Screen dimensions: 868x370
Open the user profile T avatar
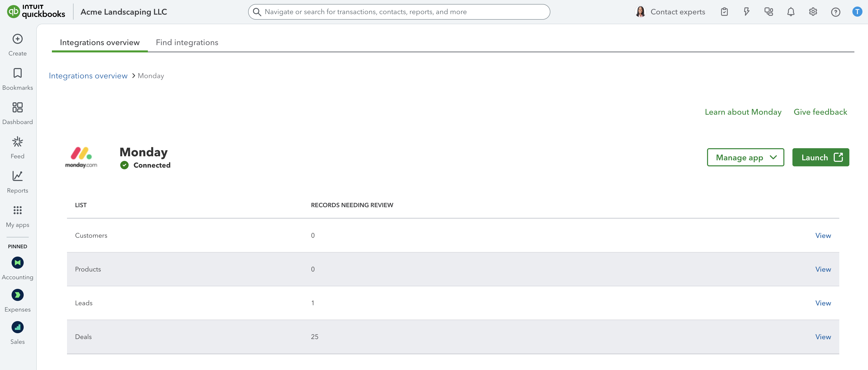(x=857, y=12)
